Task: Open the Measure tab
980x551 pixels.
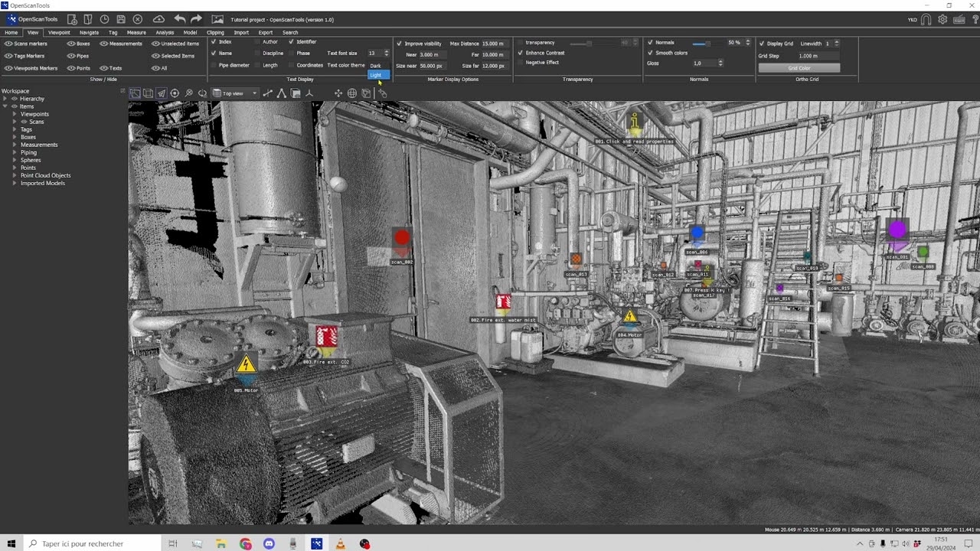Action: point(136,33)
